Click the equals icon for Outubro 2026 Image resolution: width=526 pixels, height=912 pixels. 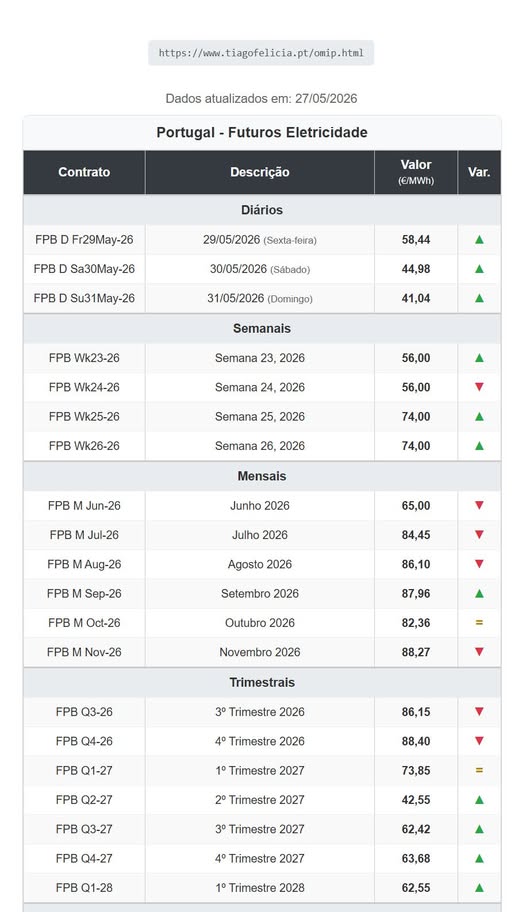479,622
